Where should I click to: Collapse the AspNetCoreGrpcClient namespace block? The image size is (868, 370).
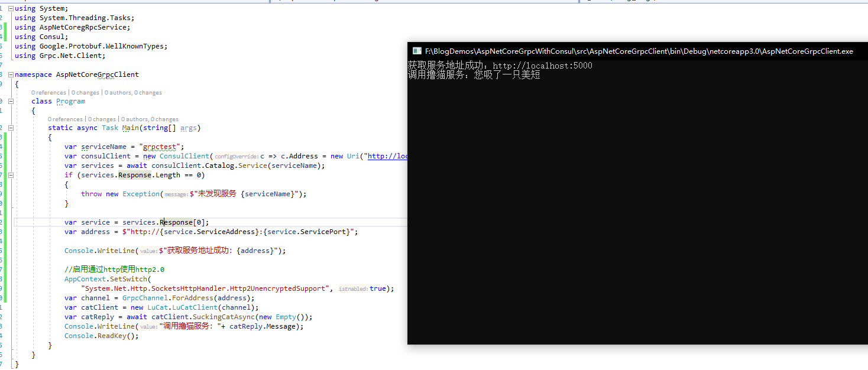tap(11, 74)
